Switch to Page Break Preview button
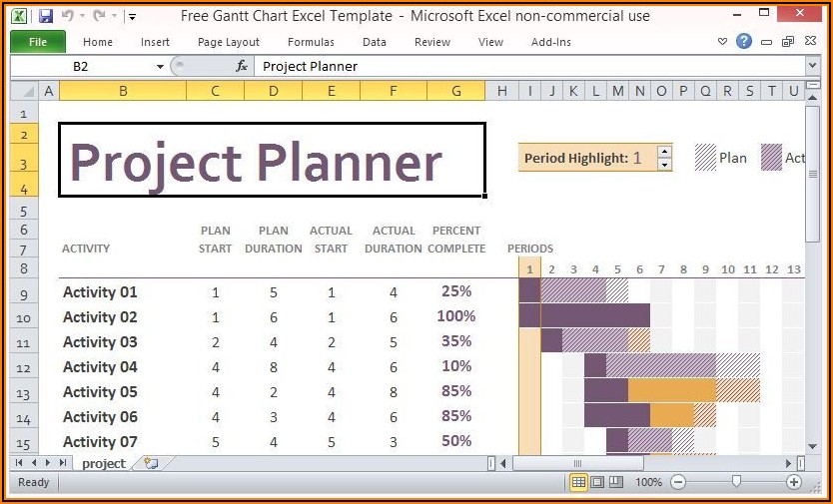Image resolution: width=833 pixels, height=504 pixels. tap(615, 482)
